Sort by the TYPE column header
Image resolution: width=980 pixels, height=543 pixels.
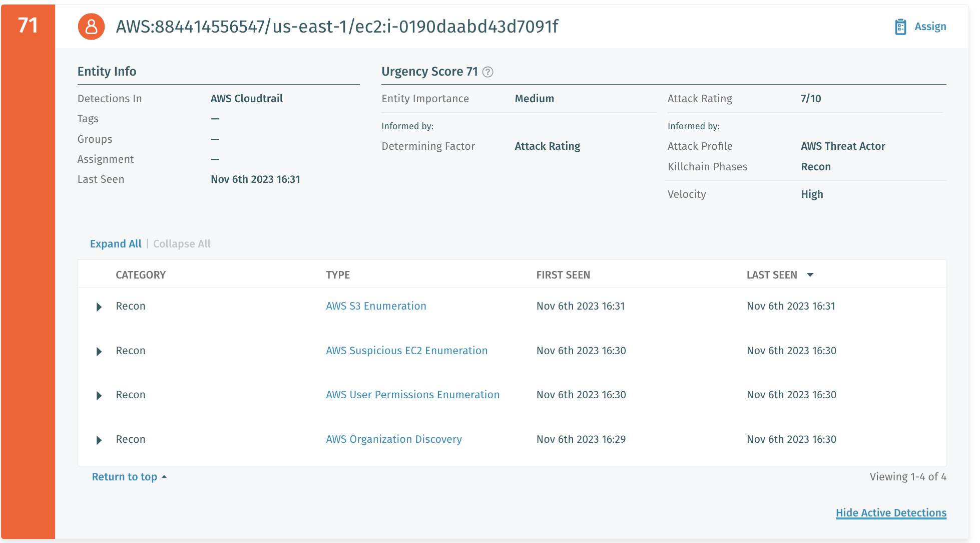[338, 275]
